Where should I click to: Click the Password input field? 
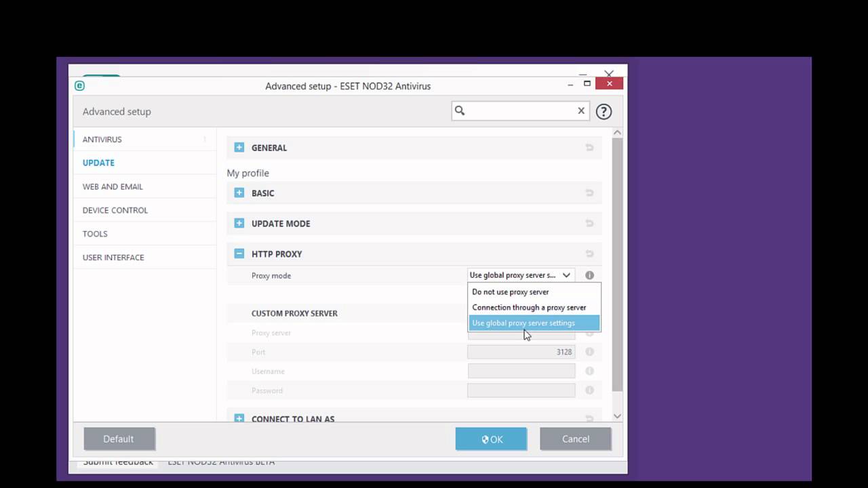[x=521, y=390]
